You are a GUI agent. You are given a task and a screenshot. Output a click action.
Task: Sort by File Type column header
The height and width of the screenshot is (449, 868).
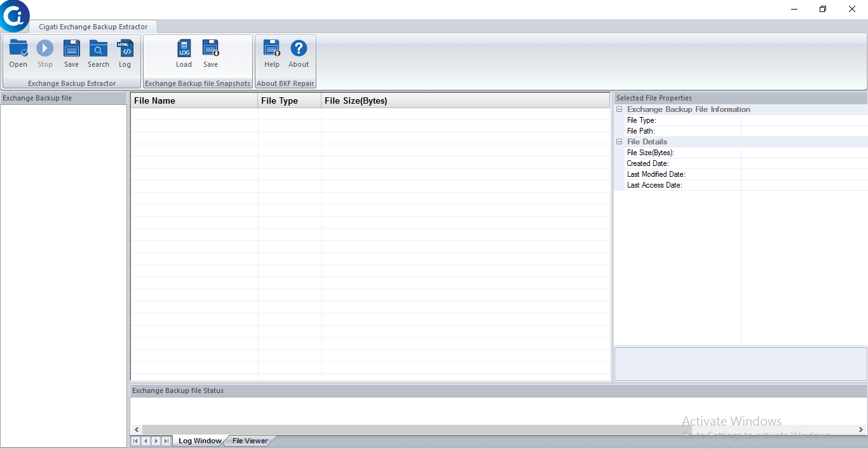[x=290, y=100]
